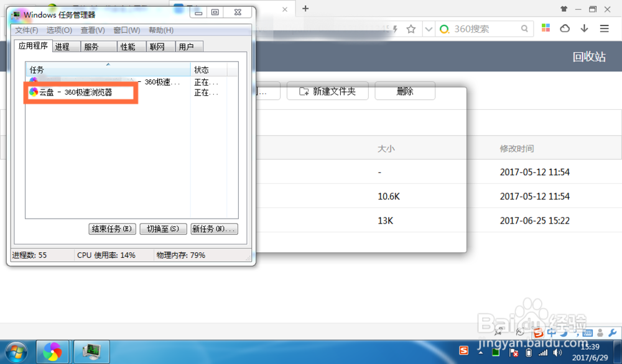Open the browser download manager arrow icon
This screenshot has height=364, width=622.
[585, 29]
